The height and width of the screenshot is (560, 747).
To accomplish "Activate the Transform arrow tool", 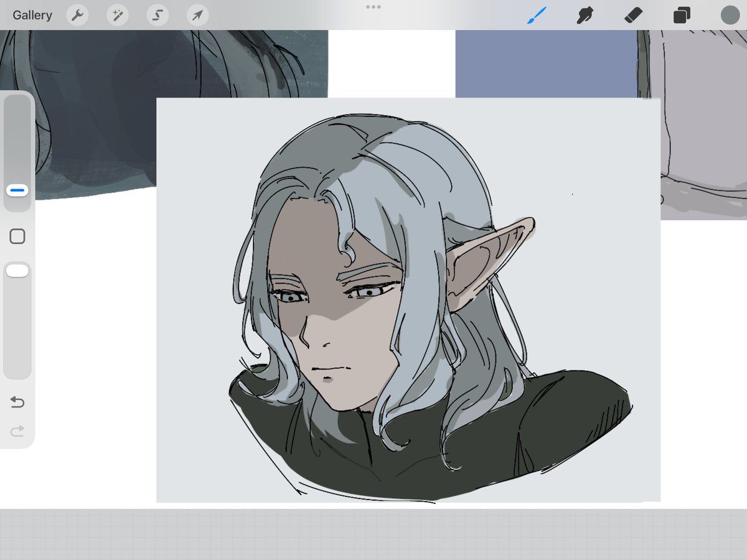I will coord(197,15).
